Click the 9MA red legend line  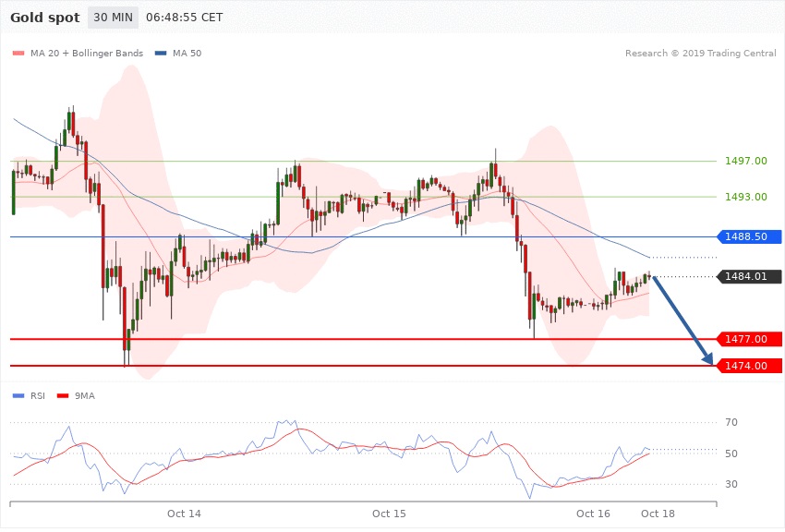pyautogui.click(x=64, y=395)
